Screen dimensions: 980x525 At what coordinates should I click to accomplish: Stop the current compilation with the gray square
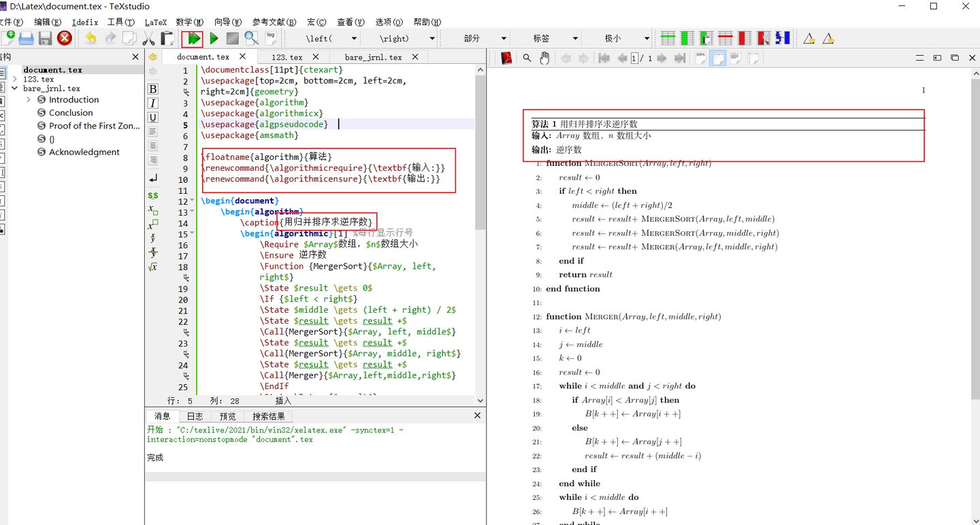231,38
